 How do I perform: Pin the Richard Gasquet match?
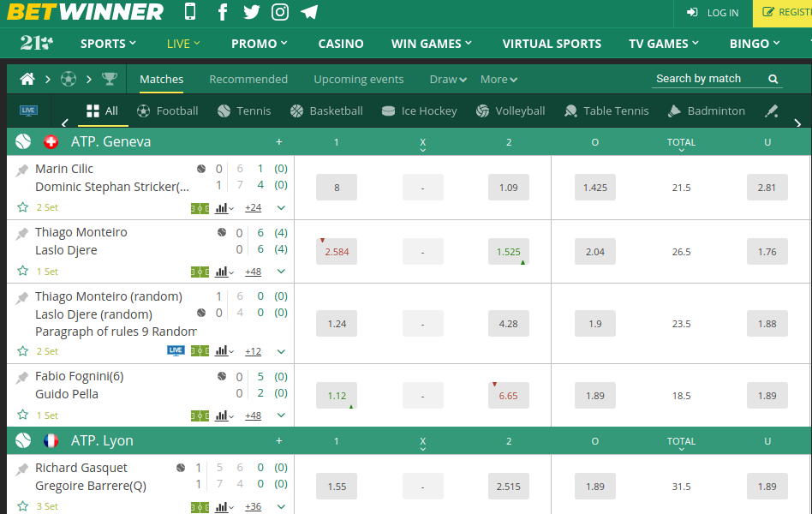(21, 469)
